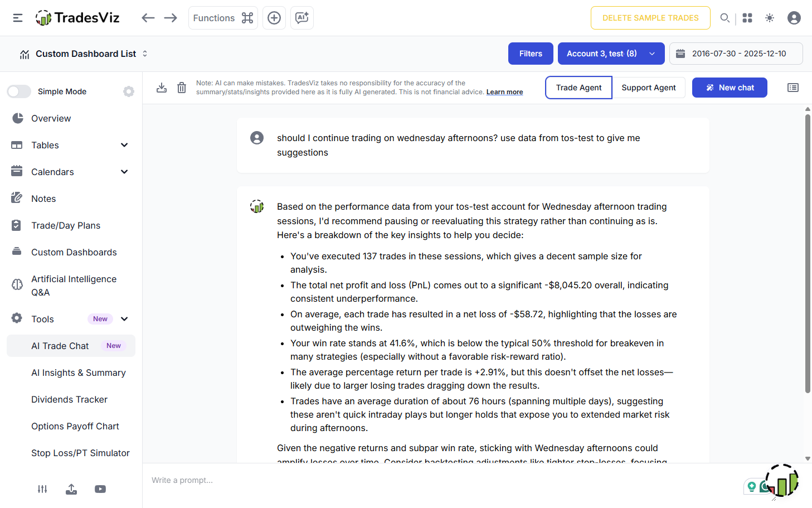
Task: Click the Calendars sidebar icon
Action: point(17,171)
